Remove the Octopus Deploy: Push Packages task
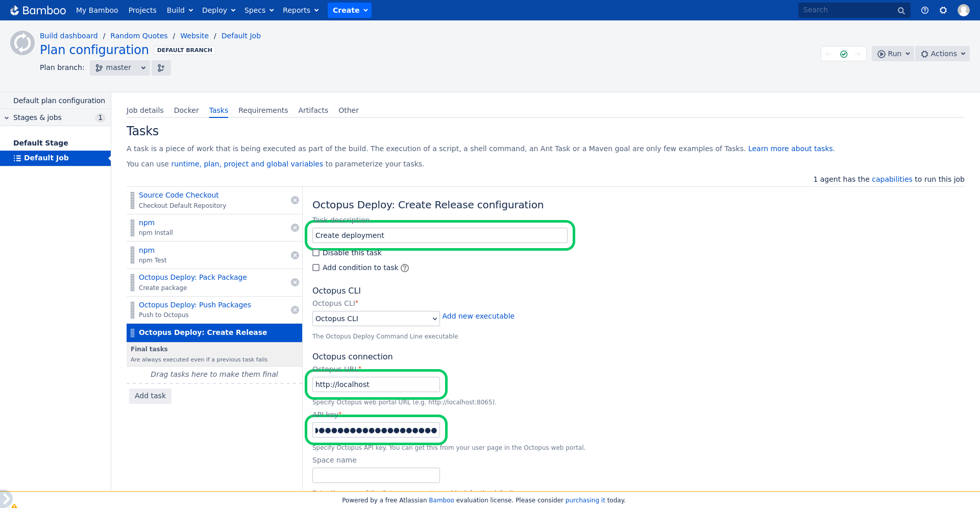 295,310
